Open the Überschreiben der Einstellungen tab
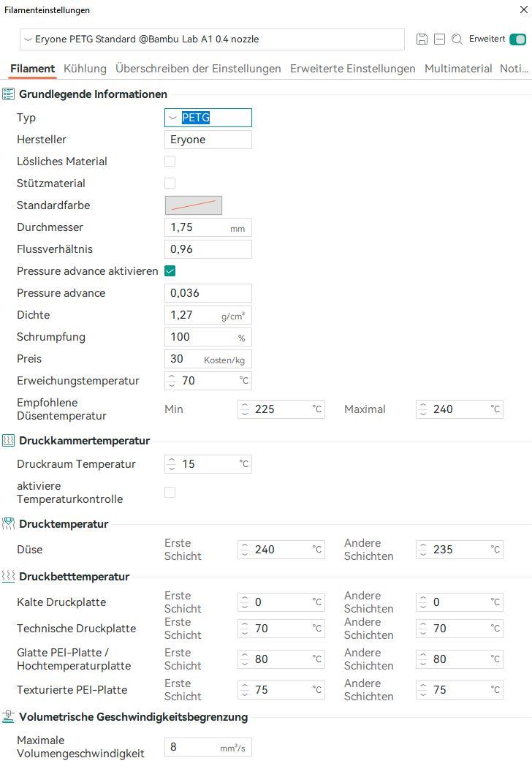The image size is (532, 777). click(198, 69)
